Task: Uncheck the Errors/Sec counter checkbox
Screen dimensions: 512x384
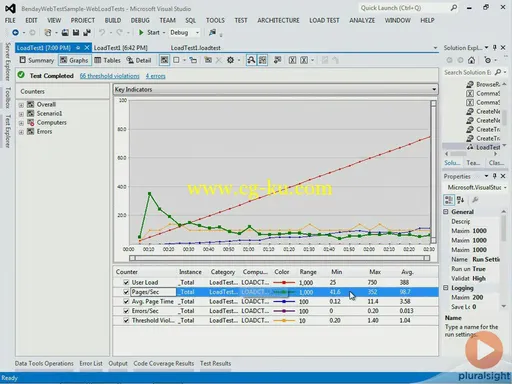Action: pyautogui.click(x=126, y=311)
